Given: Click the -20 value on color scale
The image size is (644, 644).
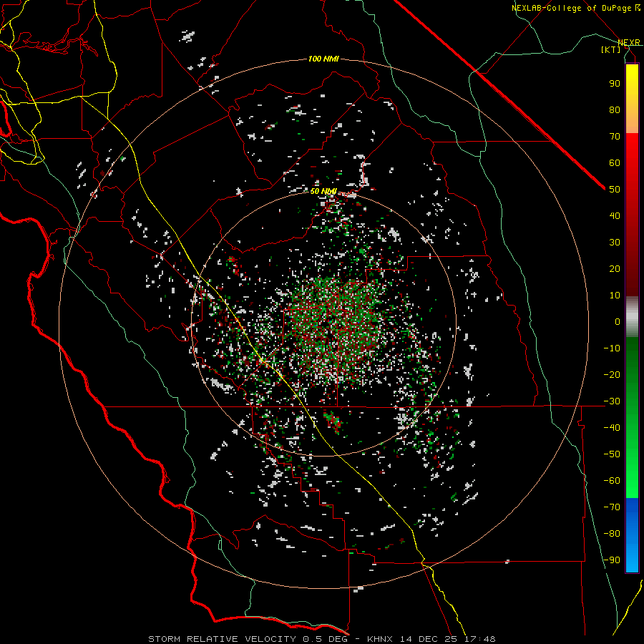Looking at the screenshot, I should pos(612,374).
